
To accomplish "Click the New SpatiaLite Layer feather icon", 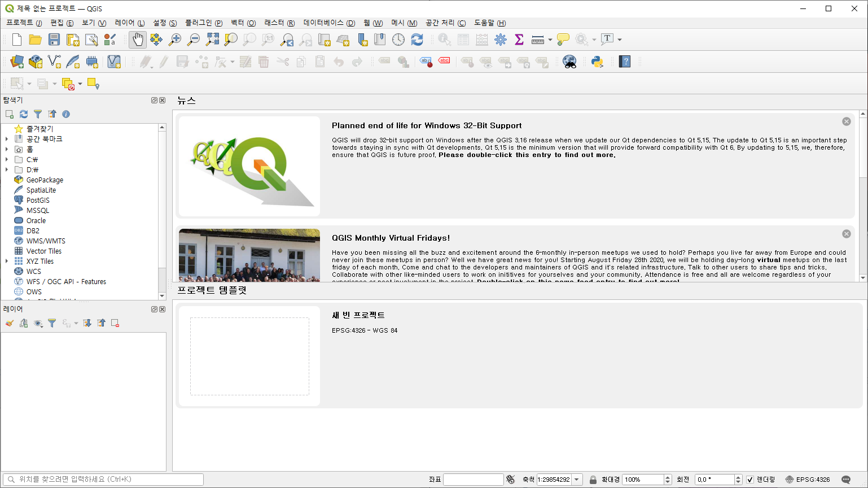I will tap(73, 62).
